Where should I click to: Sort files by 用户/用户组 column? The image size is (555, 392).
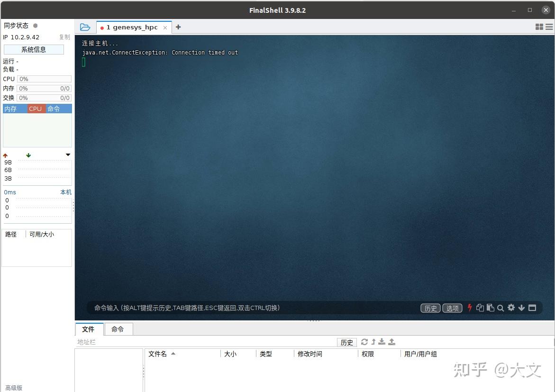[x=420, y=354]
